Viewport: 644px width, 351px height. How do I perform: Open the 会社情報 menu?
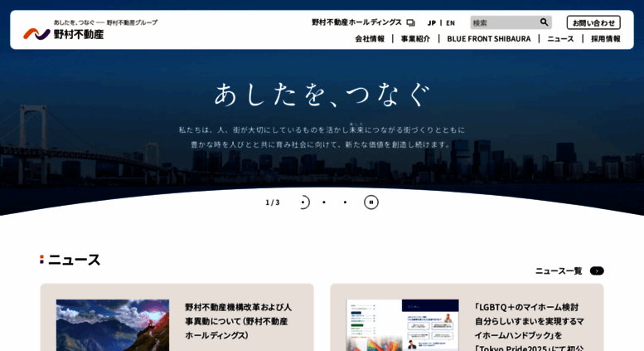coord(370,39)
